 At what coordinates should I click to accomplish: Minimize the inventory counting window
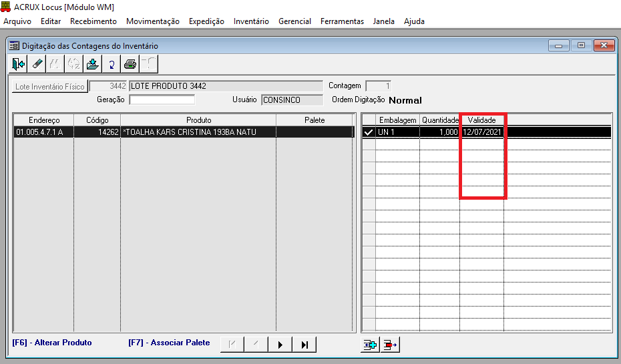tap(559, 45)
